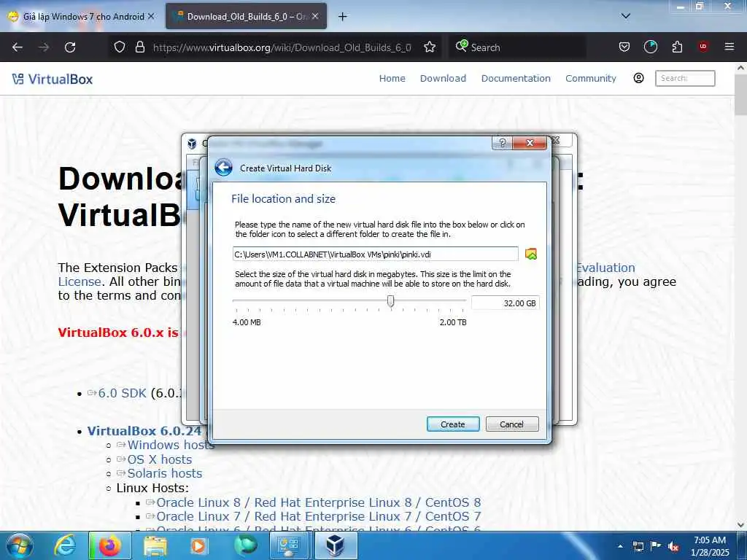747x560 pixels.
Task: Close the Create Virtual Hard Disk dialog
Action: pyautogui.click(x=530, y=143)
